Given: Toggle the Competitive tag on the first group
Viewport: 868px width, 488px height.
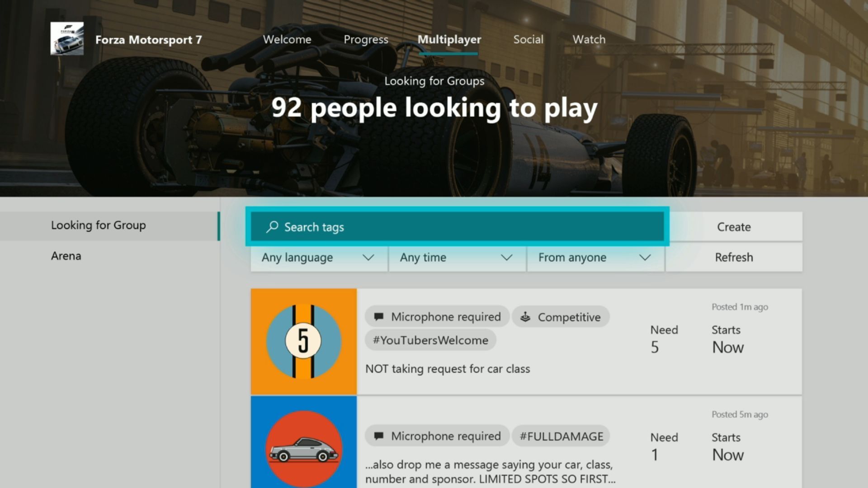Looking at the screenshot, I should [561, 317].
